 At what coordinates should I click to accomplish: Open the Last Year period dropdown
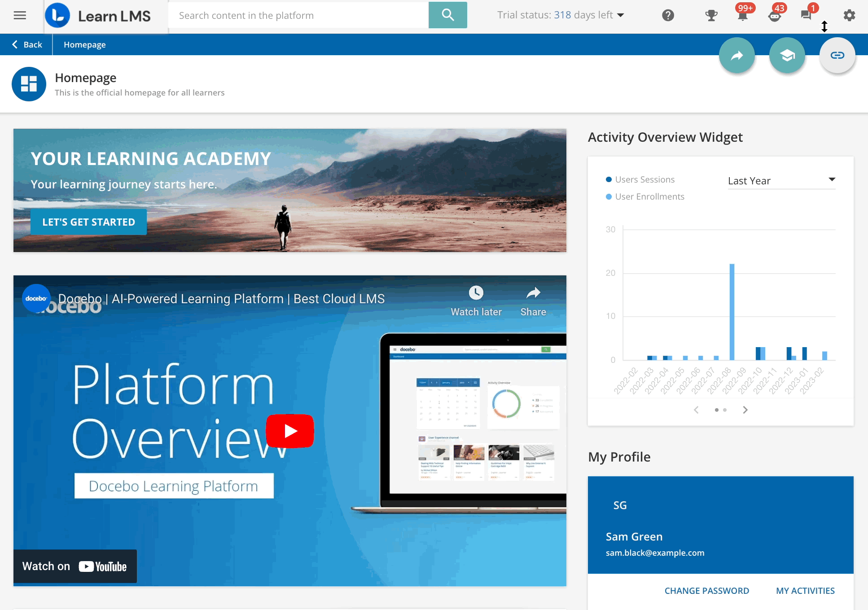781,181
